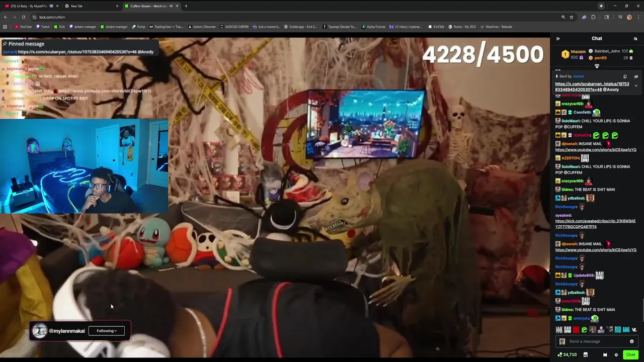Open the Chrome profile avatar
644x362 pixels.
click(x=629, y=17)
